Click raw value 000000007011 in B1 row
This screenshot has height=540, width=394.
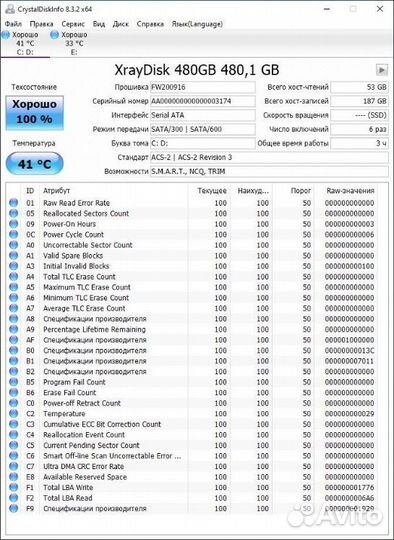[349, 361]
